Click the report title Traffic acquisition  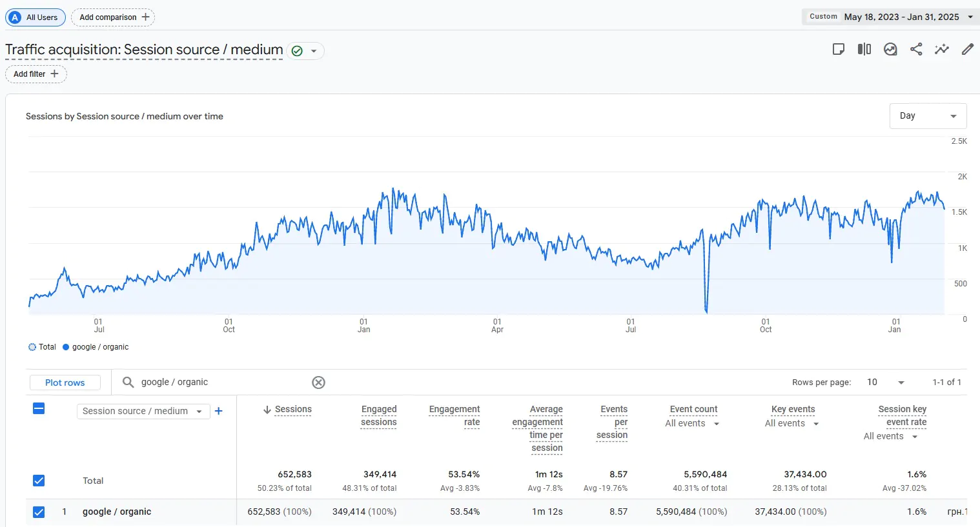(144, 50)
